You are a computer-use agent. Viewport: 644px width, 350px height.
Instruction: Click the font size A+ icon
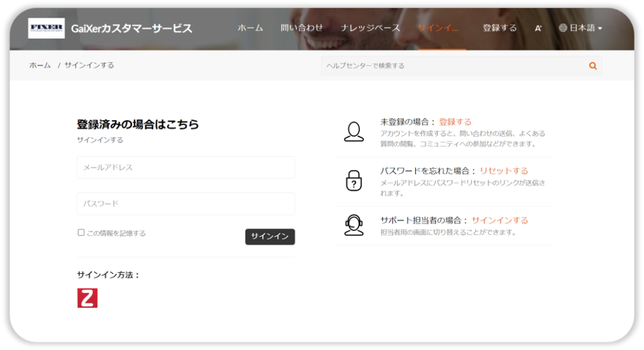[538, 28]
